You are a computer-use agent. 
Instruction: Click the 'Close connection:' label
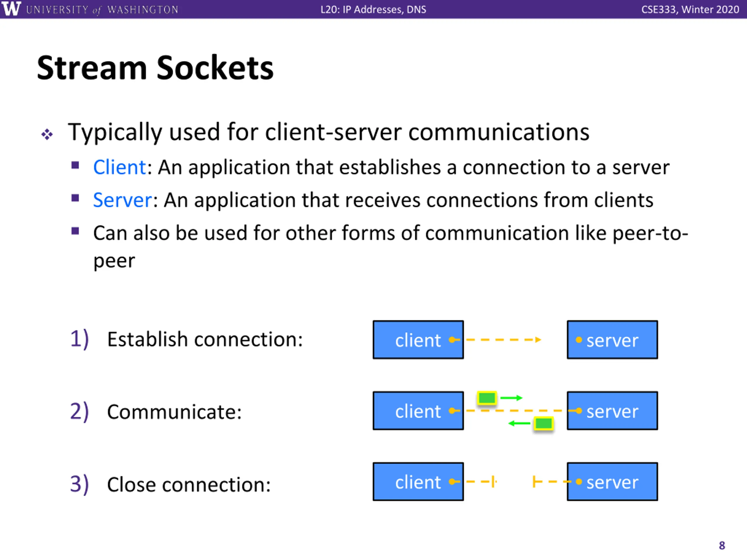(x=189, y=485)
